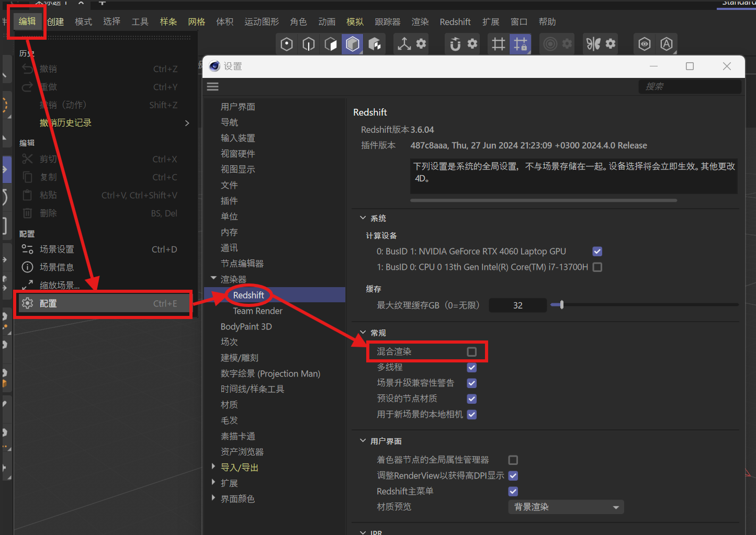Expand the 扩展 tree node in the settings list
Viewport: 756px width, 535px height.
point(213,482)
